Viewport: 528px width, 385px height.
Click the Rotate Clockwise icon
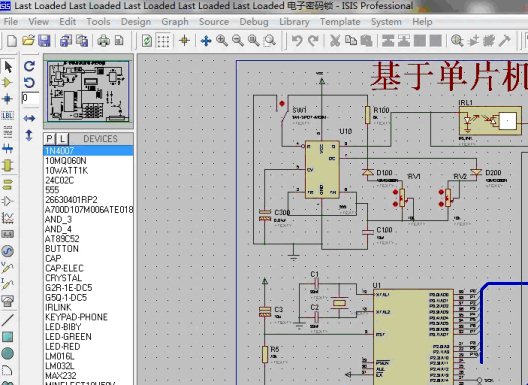coord(29,66)
